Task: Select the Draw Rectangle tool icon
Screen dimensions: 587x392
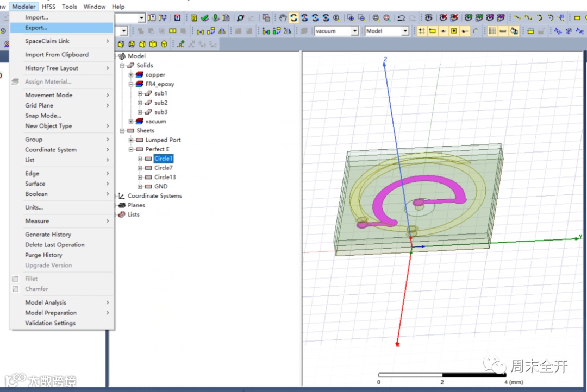Action: [577, 17]
